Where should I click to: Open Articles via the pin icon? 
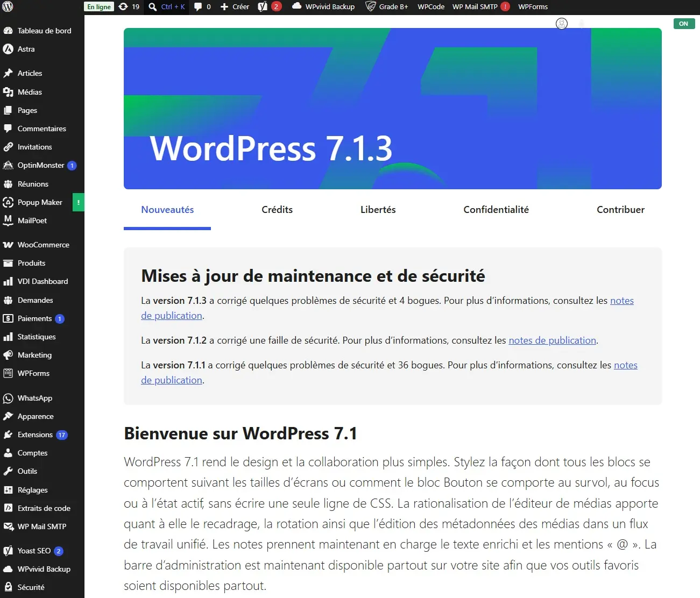42,73
